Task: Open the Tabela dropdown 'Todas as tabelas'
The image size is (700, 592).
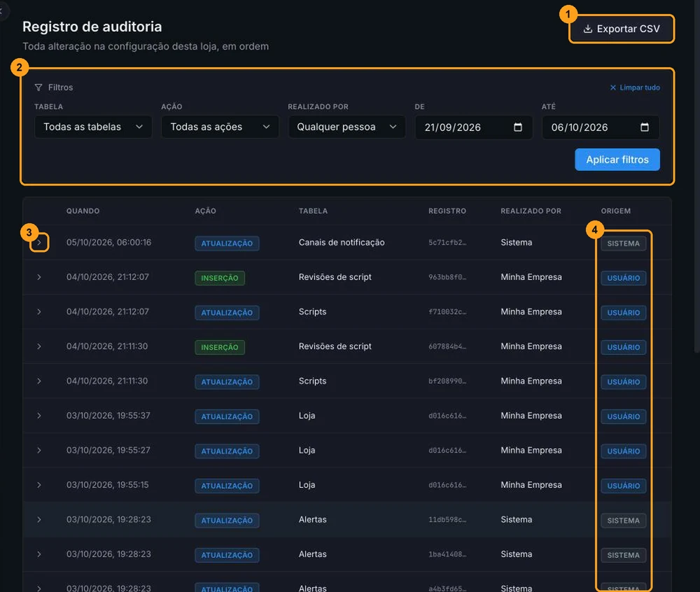Action: pos(93,127)
